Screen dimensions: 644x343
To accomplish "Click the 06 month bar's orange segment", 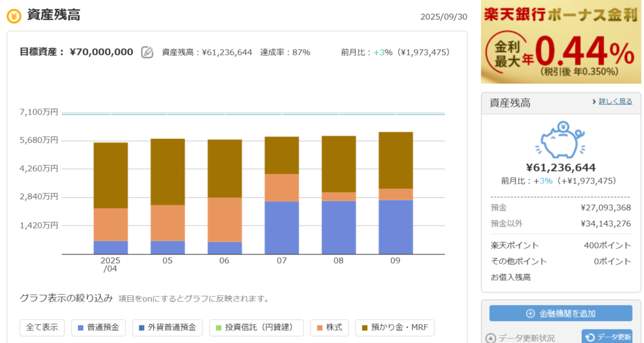I will click(x=225, y=219).
